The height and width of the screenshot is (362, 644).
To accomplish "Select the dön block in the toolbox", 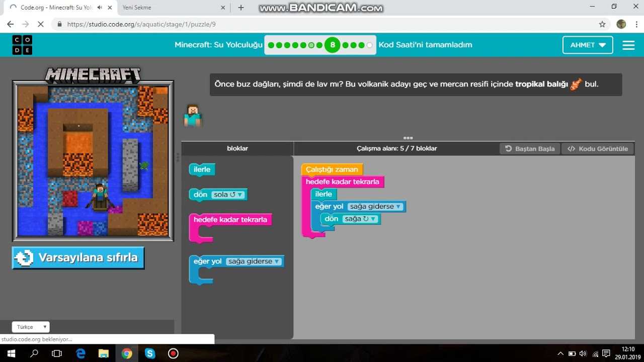I will pyautogui.click(x=218, y=195).
